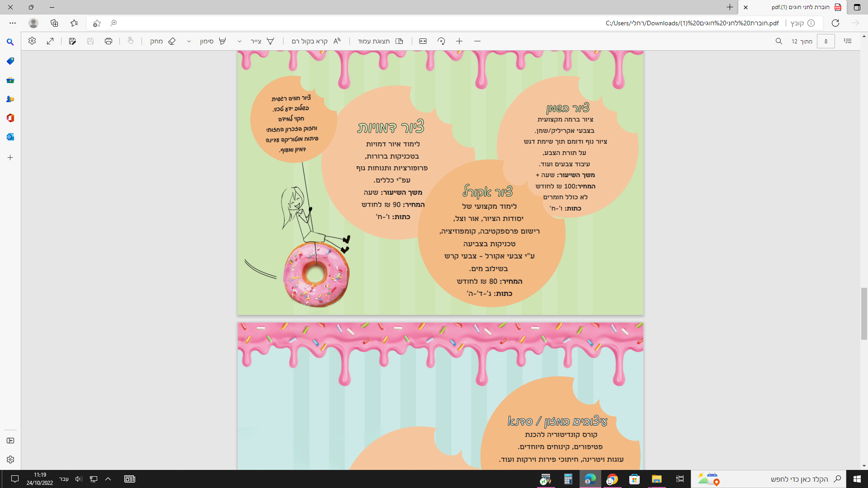The height and width of the screenshot is (488, 868).
Task: Open the PDF search magnifier icon
Action: [x=778, y=41]
